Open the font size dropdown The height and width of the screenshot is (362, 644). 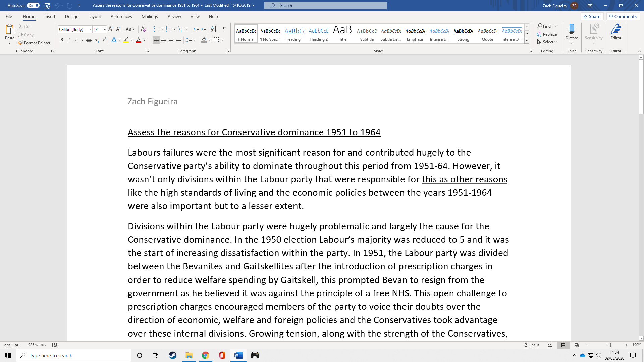point(104,29)
